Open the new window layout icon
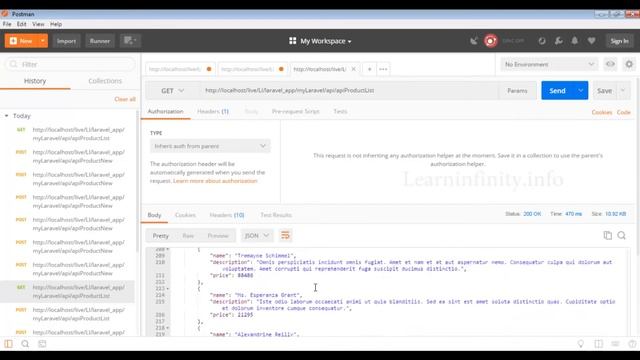Screen dimensions: 640x360 click(x=130, y=41)
